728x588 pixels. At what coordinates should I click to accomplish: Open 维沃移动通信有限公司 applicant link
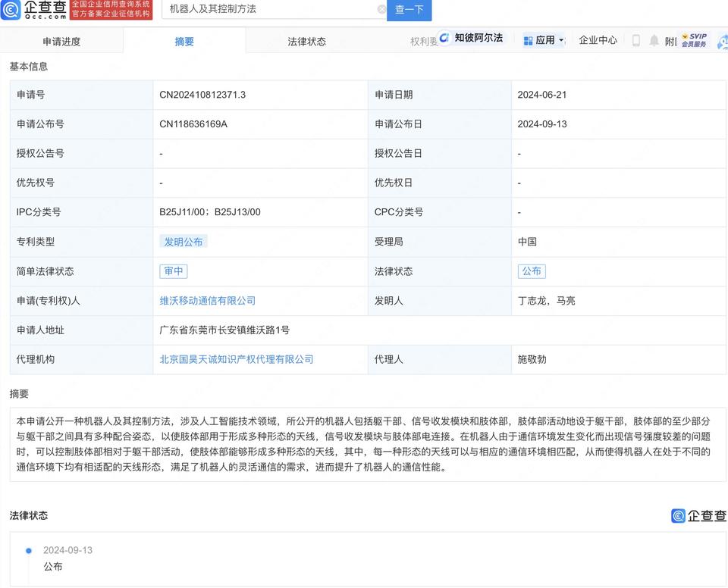(x=207, y=301)
